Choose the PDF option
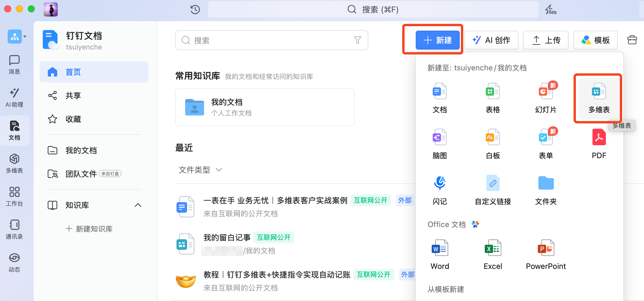Image resolution: width=644 pixels, height=301 pixels. click(599, 144)
